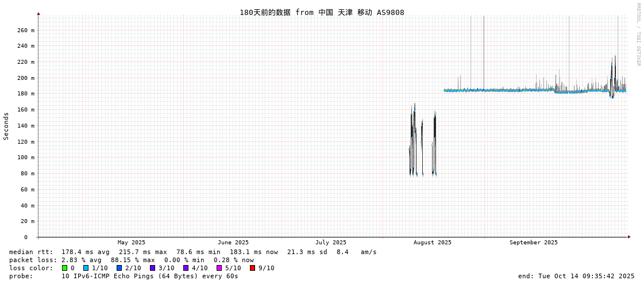Select the magenta 5/10 loss swatch
644x284 pixels.
pos(219,268)
